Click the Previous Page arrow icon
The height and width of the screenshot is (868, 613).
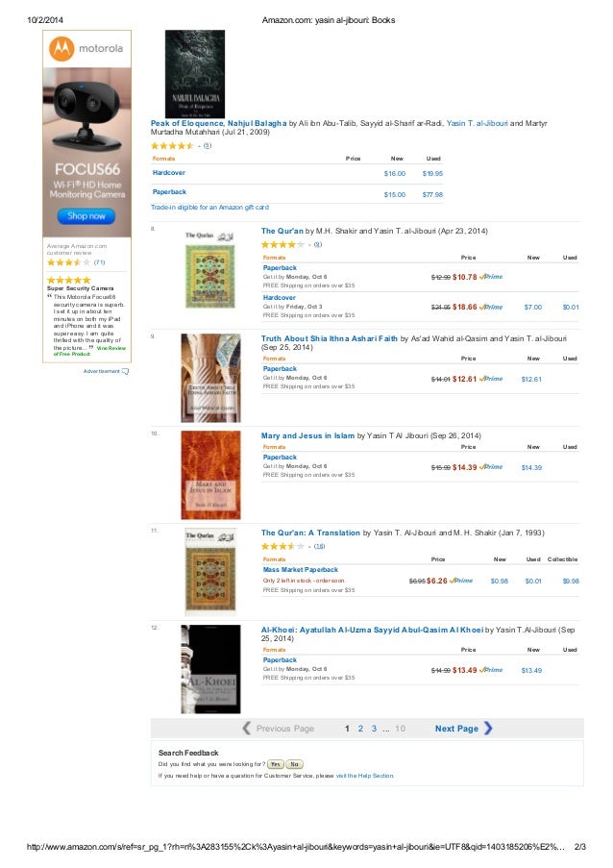coord(247,728)
